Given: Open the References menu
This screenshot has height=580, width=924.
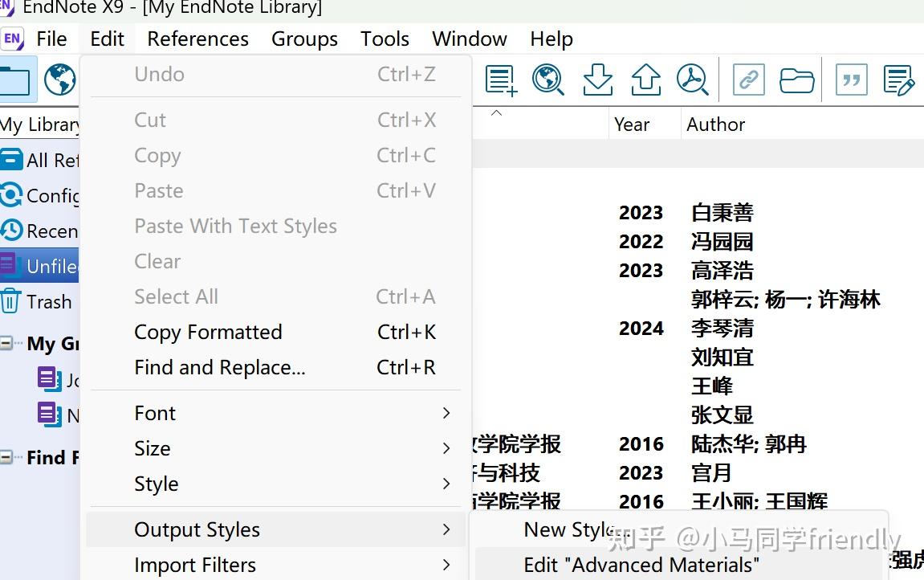Looking at the screenshot, I should [198, 39].
